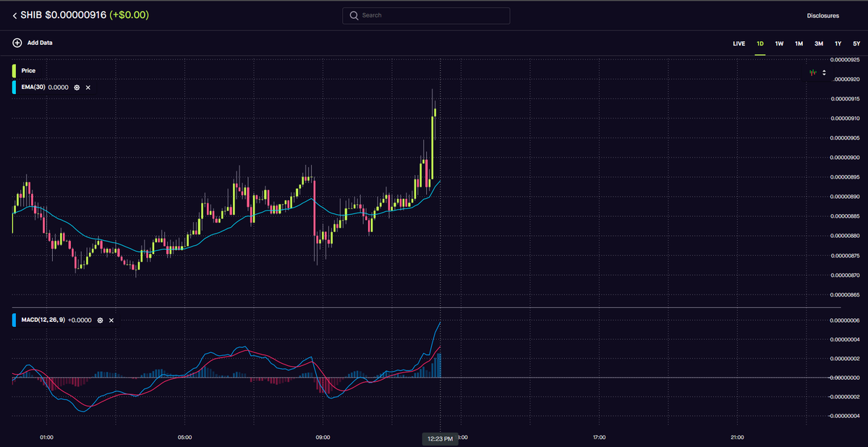Click the EMA(30) legend label
Image resolution: width=868 pixels, height=447 pixels.
click(33, 88)
